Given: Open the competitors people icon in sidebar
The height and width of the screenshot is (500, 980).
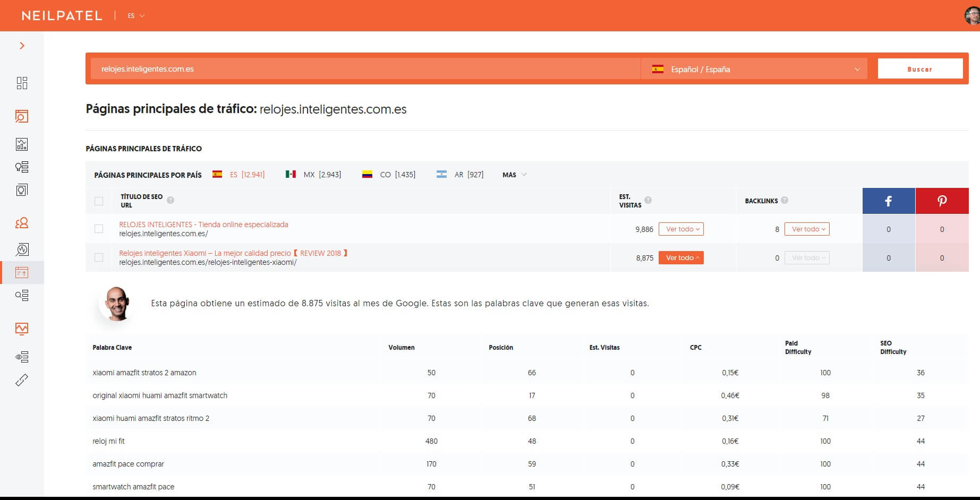Looking at the screenshot, I should [22, 223].
